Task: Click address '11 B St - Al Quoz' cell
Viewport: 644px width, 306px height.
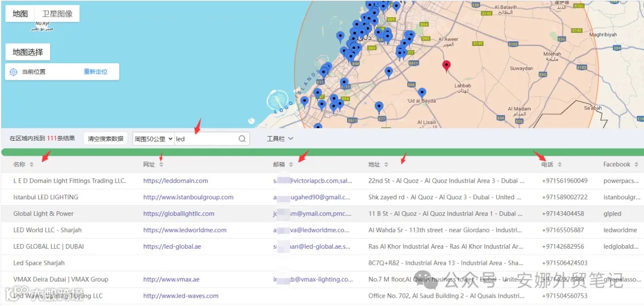Action: [x=447, y=214]
